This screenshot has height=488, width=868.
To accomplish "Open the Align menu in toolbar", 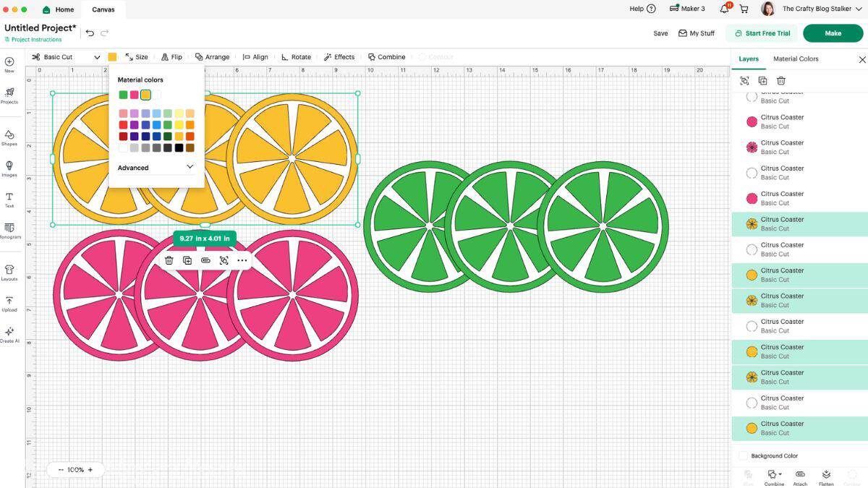I will (255, 57).
